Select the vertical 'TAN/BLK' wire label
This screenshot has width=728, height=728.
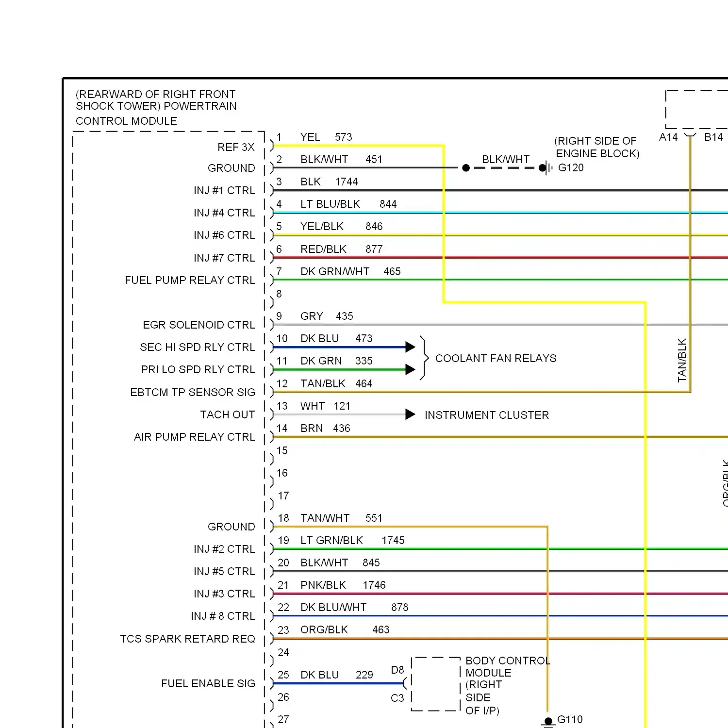682,360
